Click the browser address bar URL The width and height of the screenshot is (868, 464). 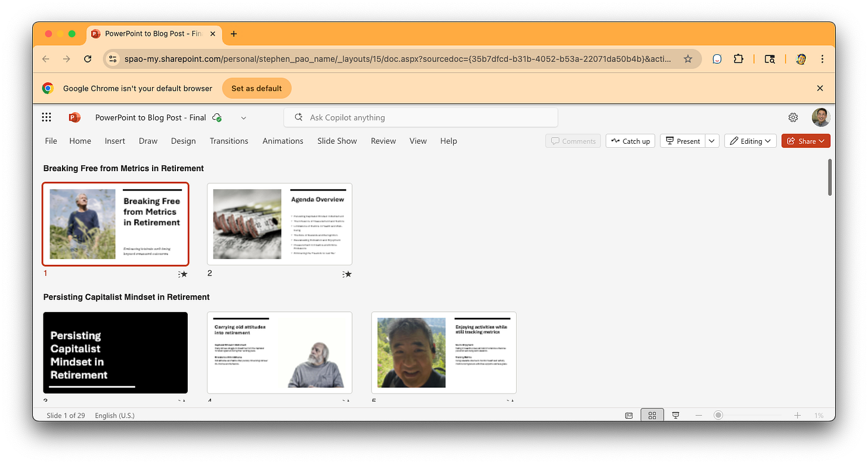(x=398, y=59)
